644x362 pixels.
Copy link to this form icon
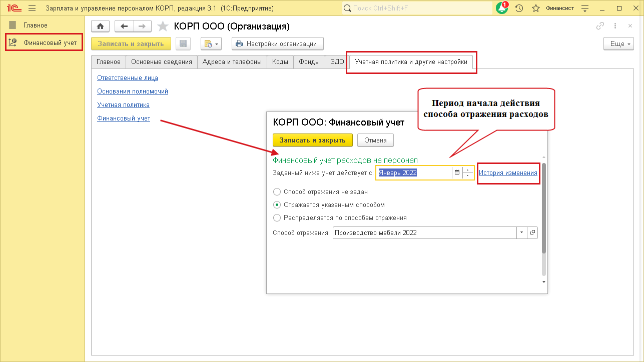pyautogui.click(x=600, y=26)
